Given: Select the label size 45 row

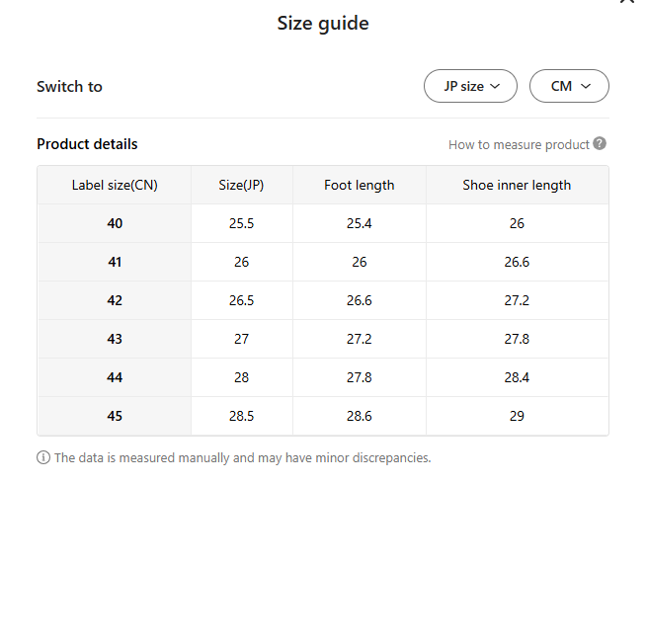Looking at the screenshot, I should pyautogui.click(x=115, y=416).
